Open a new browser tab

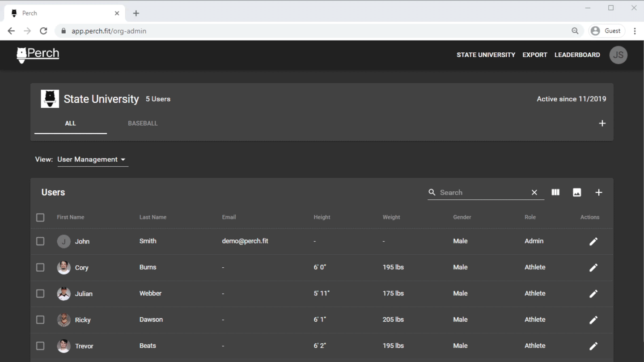point(136,13)
